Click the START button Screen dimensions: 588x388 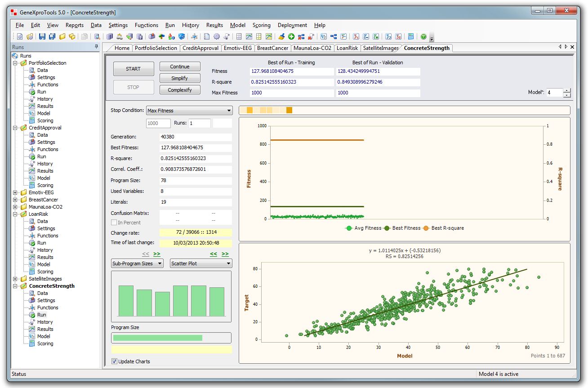133,69
